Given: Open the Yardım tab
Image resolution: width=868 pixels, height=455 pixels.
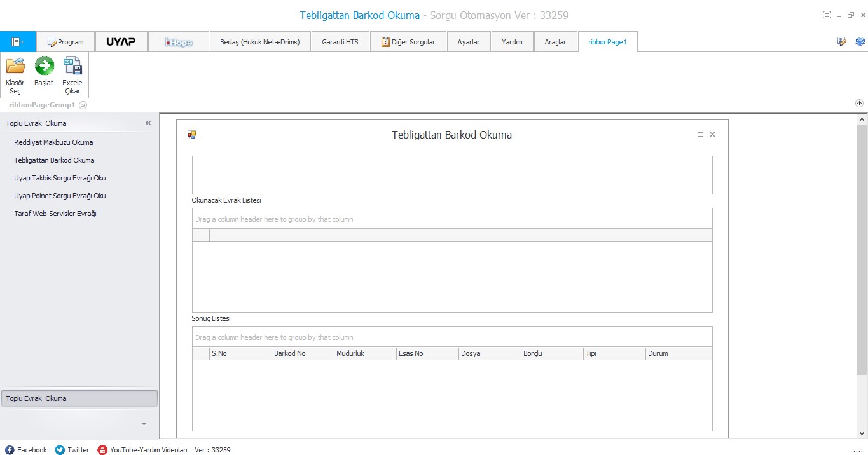Looking at the screenshot, I should [512, 42].
